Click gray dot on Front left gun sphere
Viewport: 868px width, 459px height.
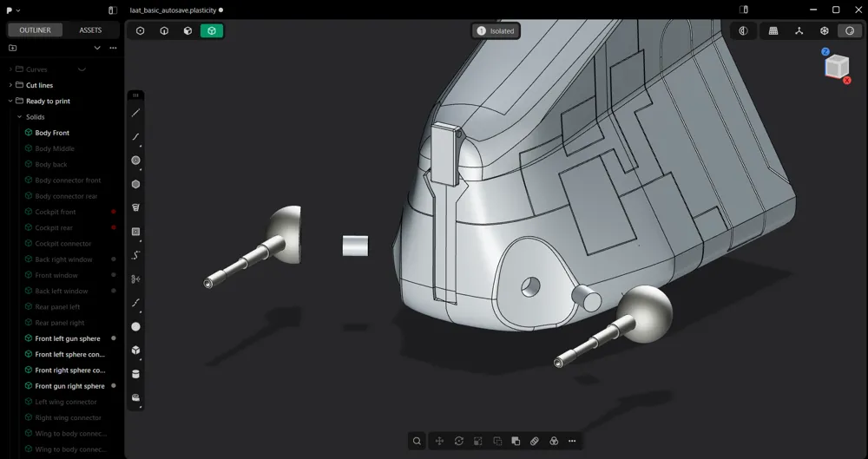[x=114, y=338]
